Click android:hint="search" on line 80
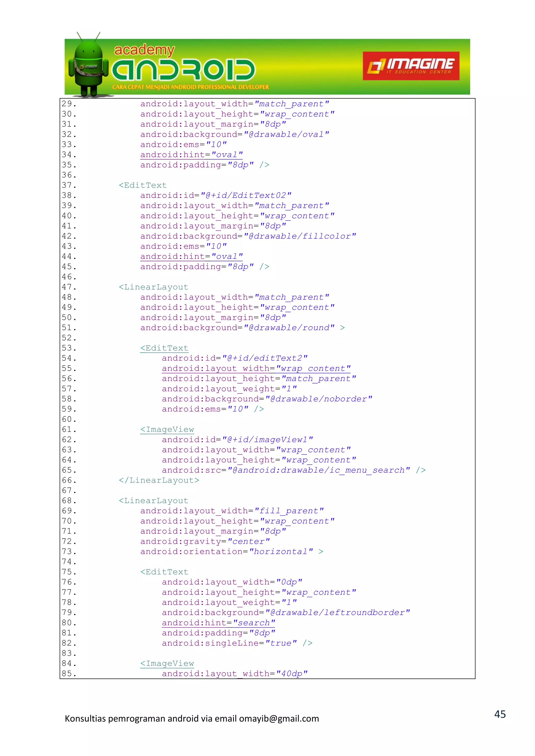 click(218, 623)
